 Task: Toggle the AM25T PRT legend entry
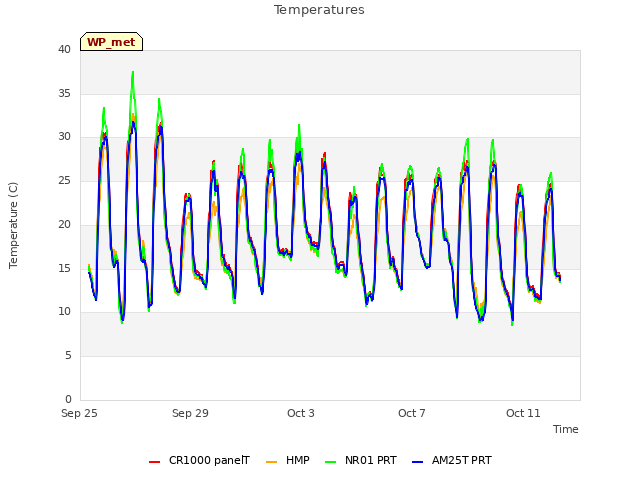coord(452,461)
